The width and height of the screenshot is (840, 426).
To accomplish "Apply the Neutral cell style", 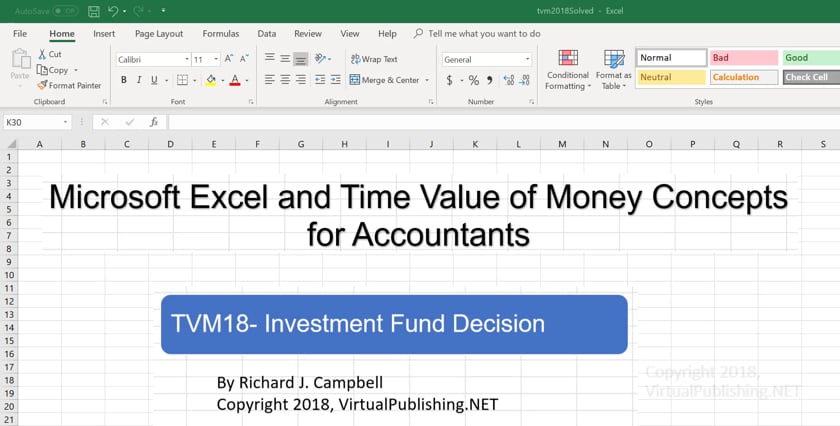I will tap(672, 77).
